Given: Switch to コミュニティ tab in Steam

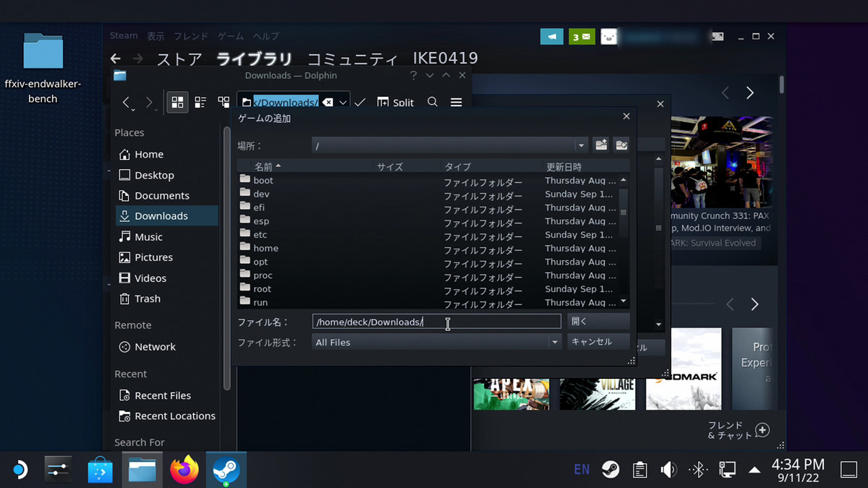Looking at the screenshot, I should (x=352, y=59).
